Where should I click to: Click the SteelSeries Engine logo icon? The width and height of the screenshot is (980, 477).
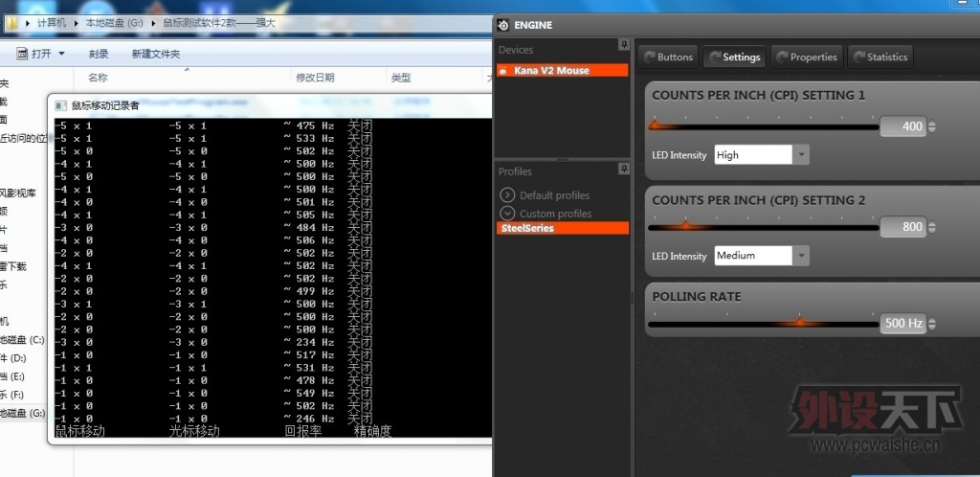click(503, 25)
